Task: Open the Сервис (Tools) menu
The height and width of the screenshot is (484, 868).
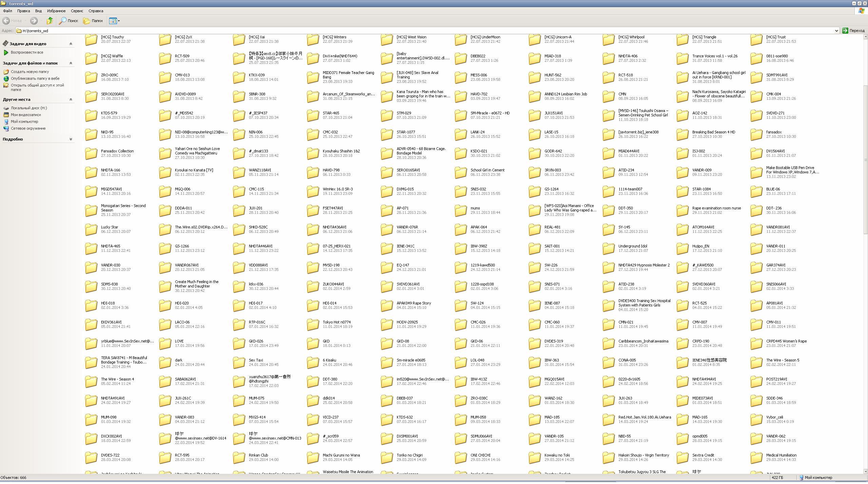Action: click(77, 11)
